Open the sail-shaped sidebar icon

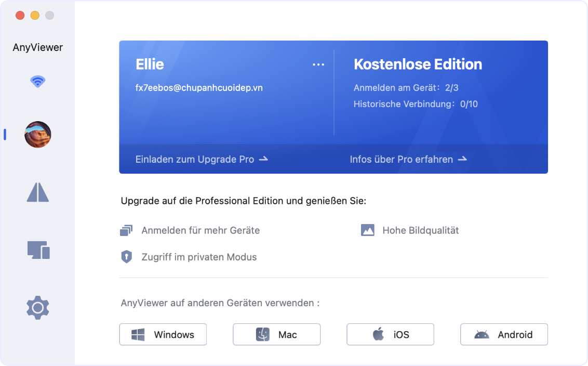coord(37,192)
